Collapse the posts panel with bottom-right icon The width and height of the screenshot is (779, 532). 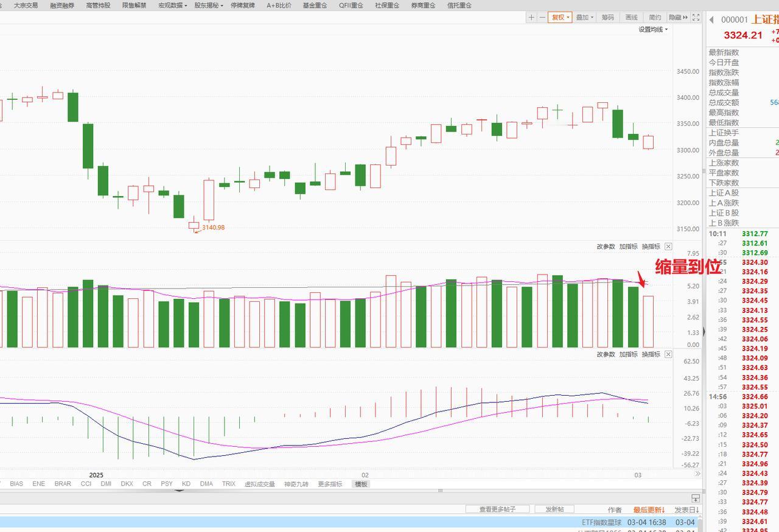pos(696,498)
